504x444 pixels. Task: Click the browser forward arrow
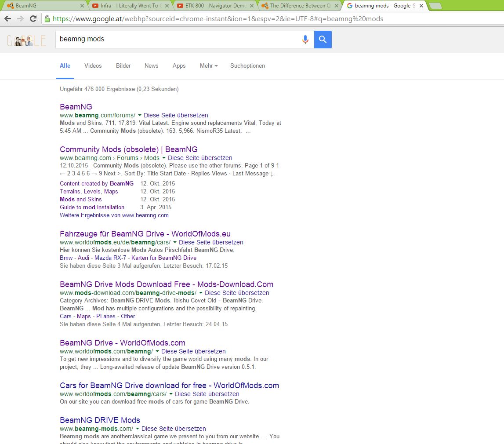[20, 18]
